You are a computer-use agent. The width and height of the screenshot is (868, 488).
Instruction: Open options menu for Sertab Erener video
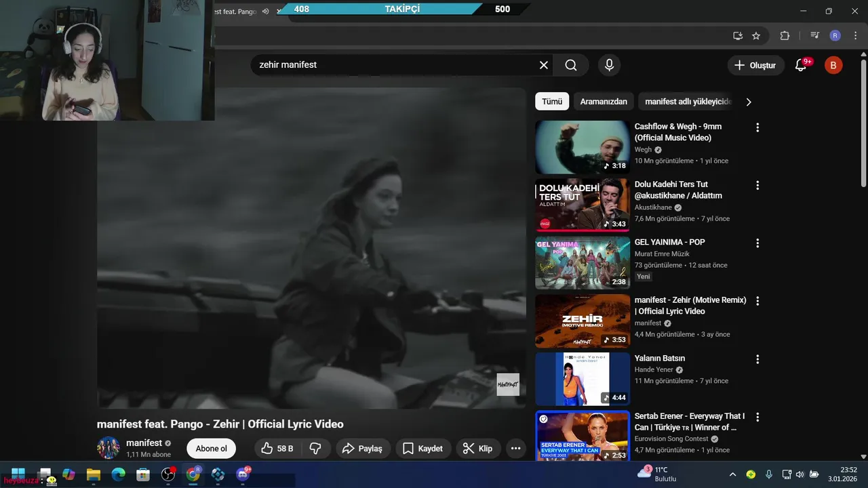[x=757, y=417]
